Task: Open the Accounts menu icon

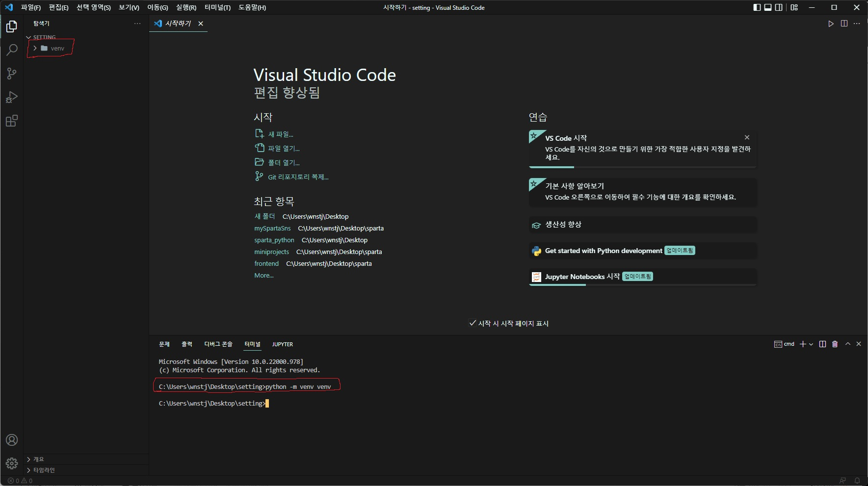Action: [12, 440]
